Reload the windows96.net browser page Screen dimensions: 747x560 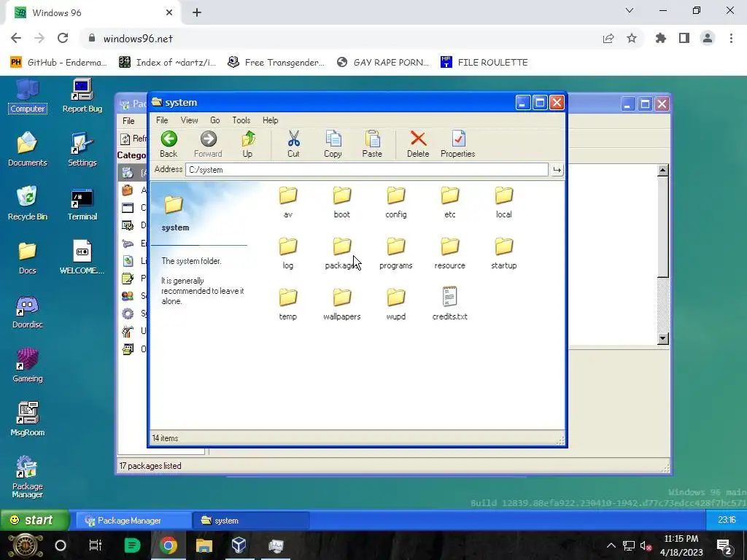[x=63, y=39]
